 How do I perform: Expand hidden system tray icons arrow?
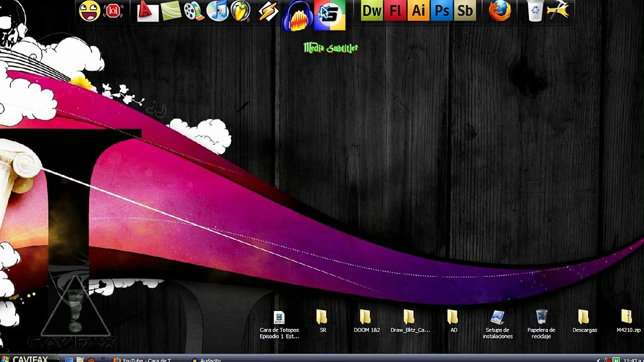(x=598, y=360)
